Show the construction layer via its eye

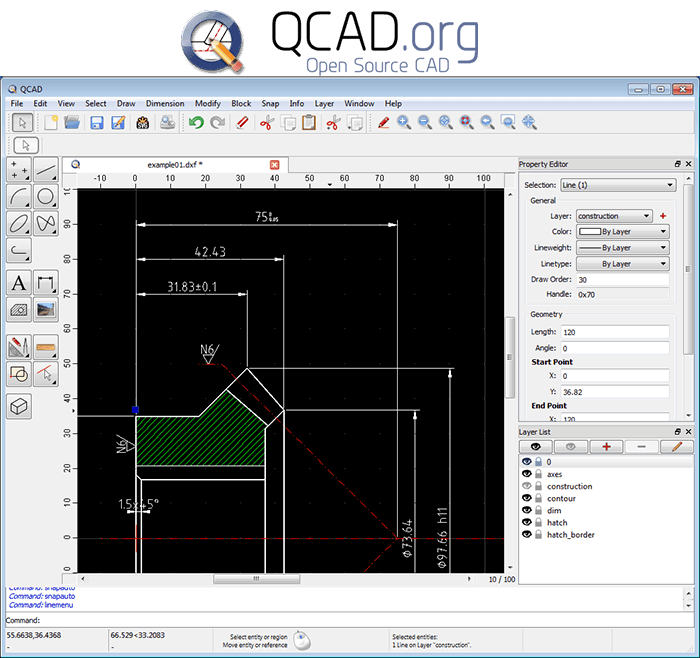(527, 486)
